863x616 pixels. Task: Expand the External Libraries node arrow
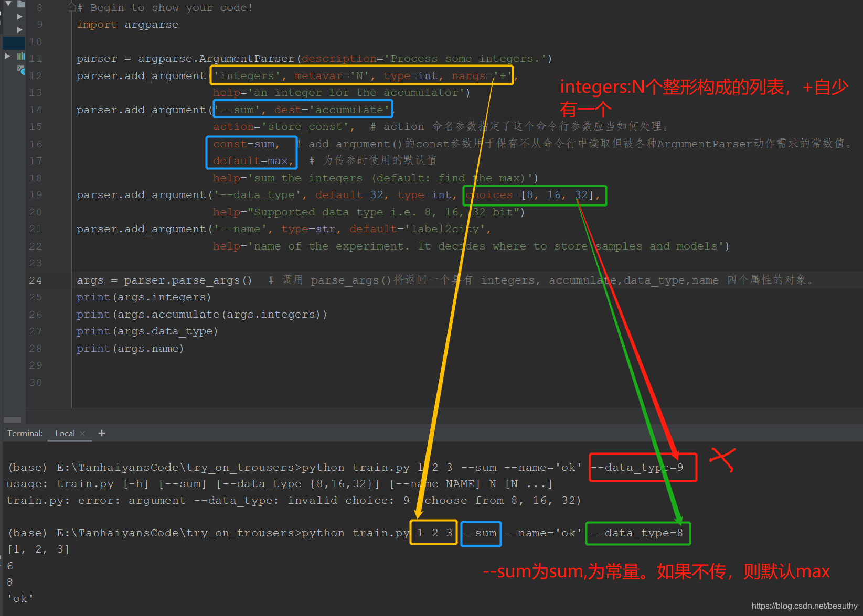pos(8,56)
